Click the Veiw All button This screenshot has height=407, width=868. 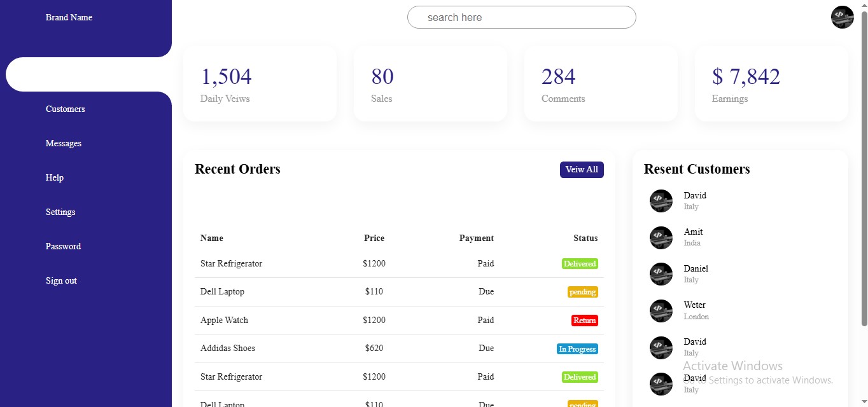(582, 170)
